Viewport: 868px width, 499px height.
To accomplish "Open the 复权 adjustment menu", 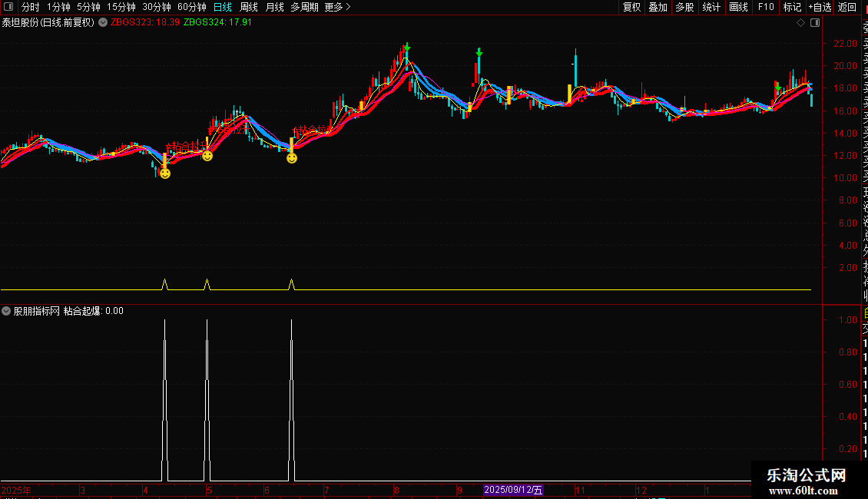I will pos(631,7).
